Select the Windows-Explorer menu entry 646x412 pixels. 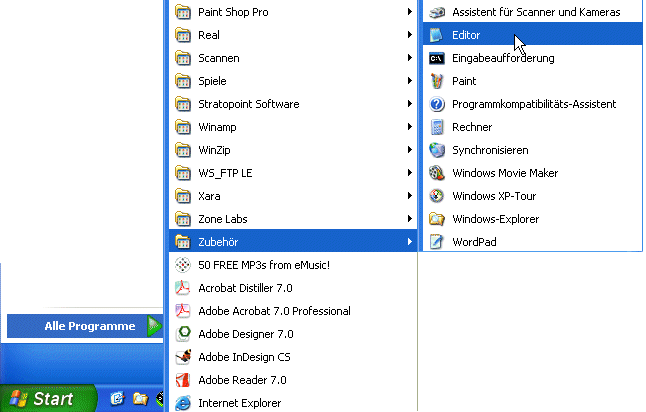coord(496,219)
